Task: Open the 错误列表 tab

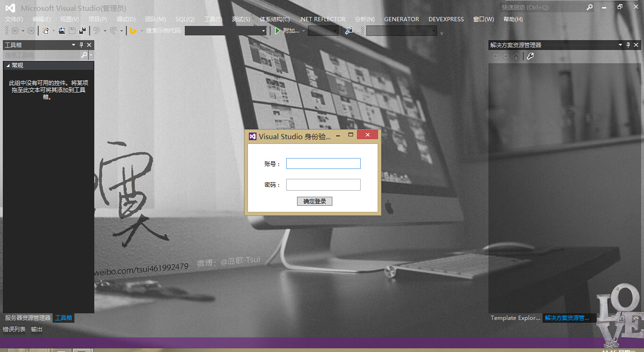Action: (x=14, y=329)
